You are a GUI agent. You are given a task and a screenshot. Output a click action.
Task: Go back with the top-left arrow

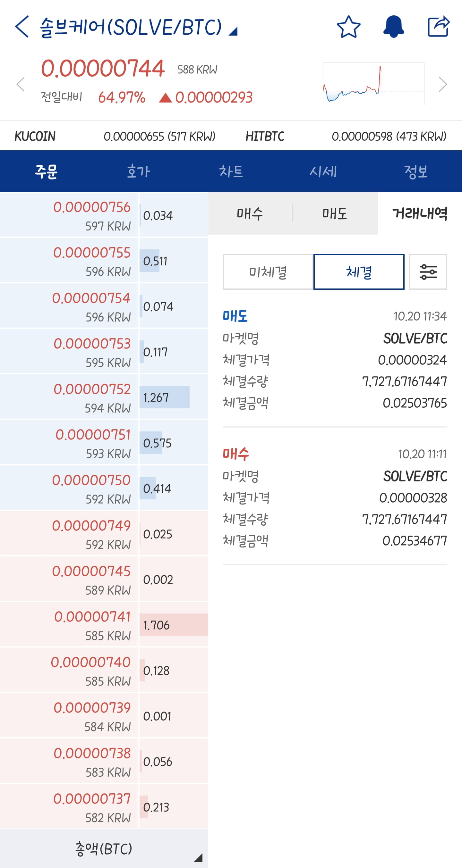click(22, 27)
